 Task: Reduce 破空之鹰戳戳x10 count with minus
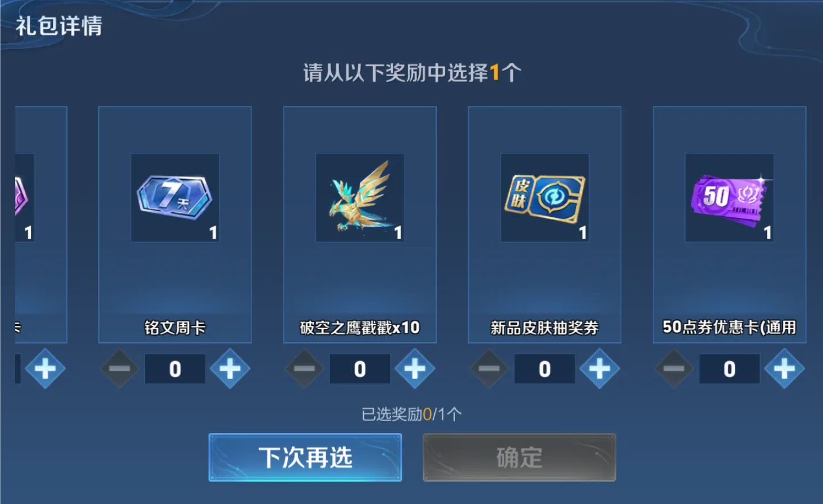point(305,368)
